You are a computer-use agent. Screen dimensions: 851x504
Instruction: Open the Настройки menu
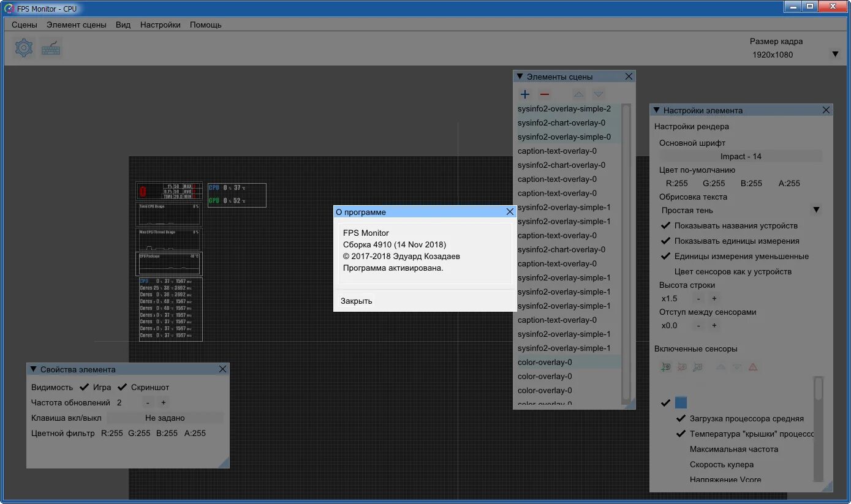pyautogui.click(x=161, y=24)
